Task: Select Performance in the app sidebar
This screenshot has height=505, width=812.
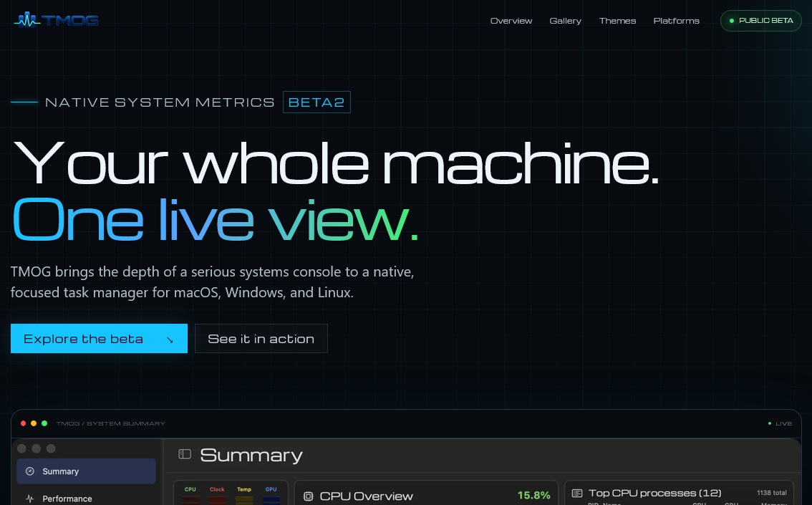Action: coord(86,499)
